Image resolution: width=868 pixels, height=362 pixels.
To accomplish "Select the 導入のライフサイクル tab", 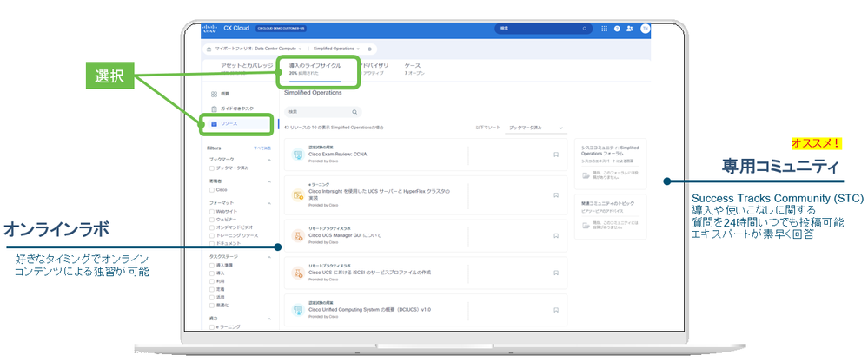I will coord(315,69).
